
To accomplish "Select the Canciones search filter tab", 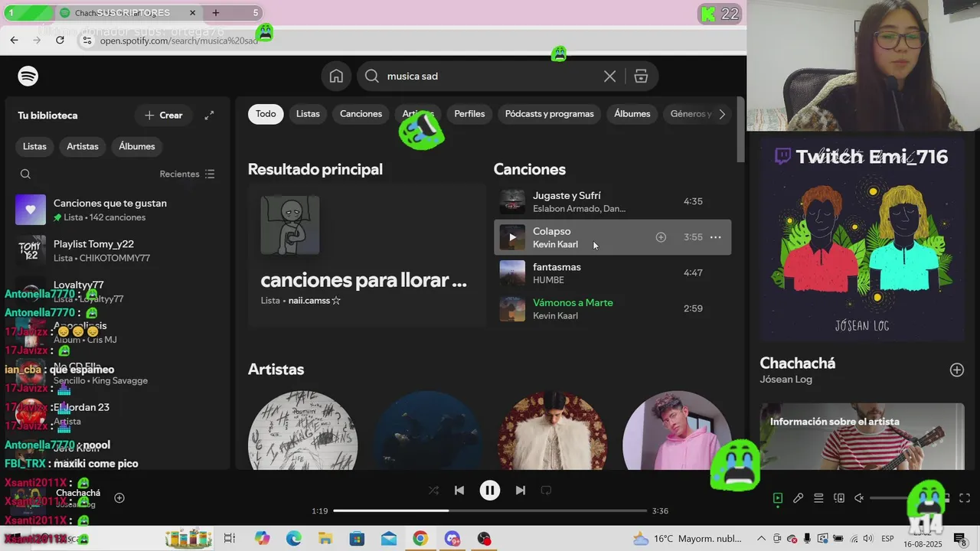I will coord(361,114).
